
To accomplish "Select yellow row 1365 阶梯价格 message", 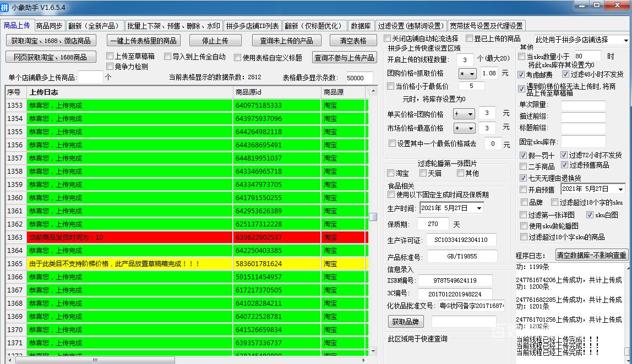I will click(x=187, y=264).
